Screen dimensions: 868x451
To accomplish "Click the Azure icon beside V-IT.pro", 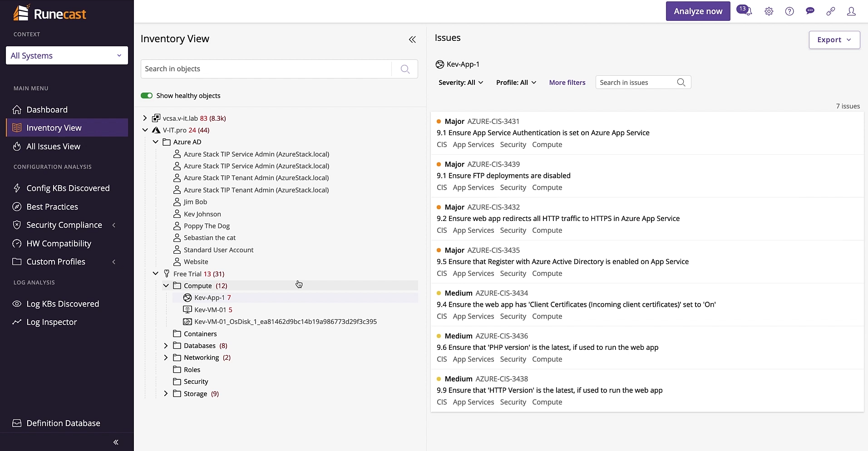I will pyautogui.click(x=156, y=130).
